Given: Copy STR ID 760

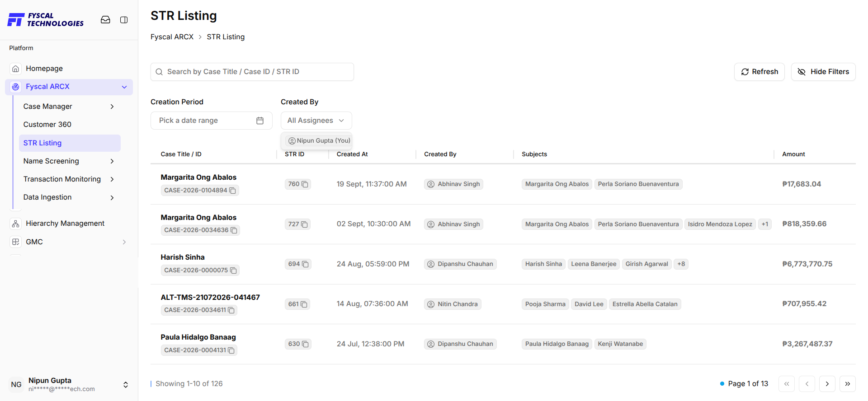Looking at the screenshot, I should [305, 184].
